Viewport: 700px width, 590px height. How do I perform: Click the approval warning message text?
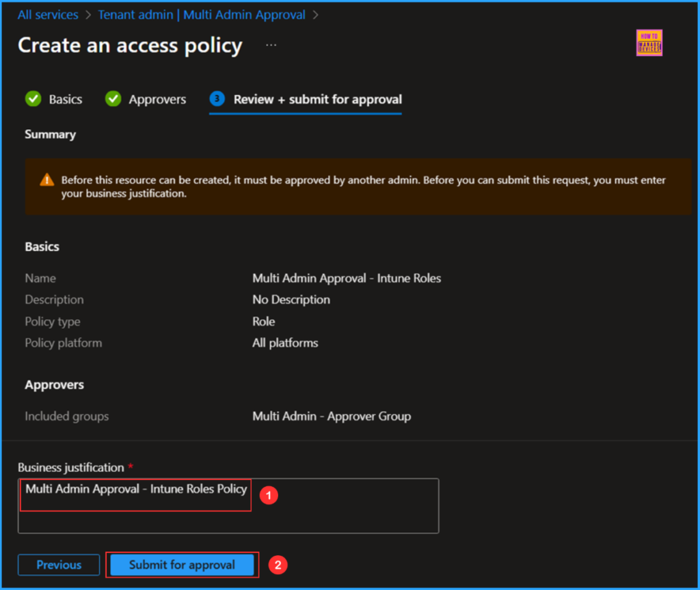point(363,187)
